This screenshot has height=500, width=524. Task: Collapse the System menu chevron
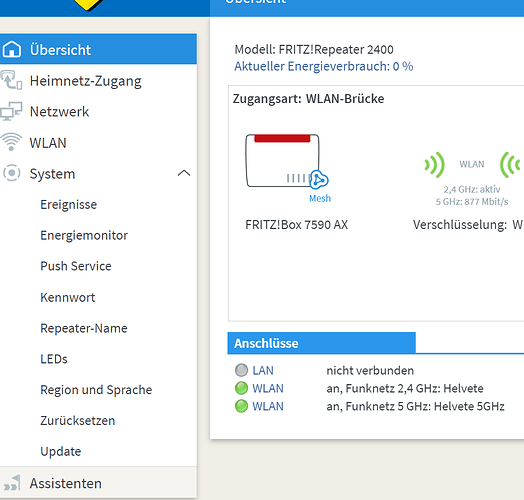184,173
